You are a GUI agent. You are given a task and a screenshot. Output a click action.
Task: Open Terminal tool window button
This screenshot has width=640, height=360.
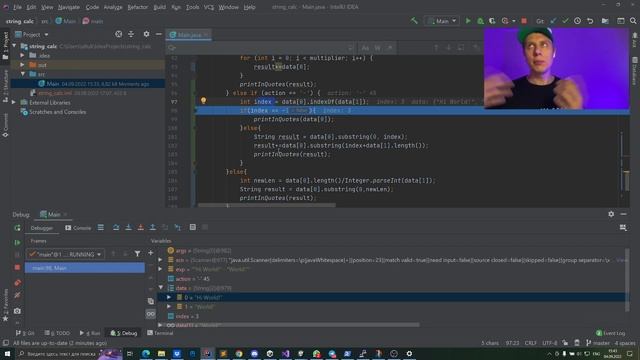(160, 333)
